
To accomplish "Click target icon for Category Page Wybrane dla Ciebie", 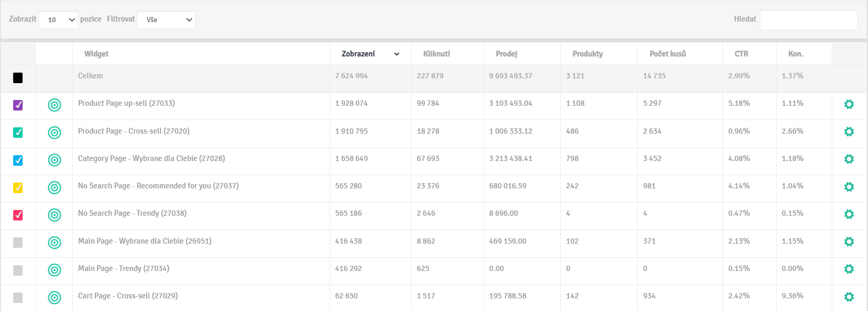I will point(54,160).
